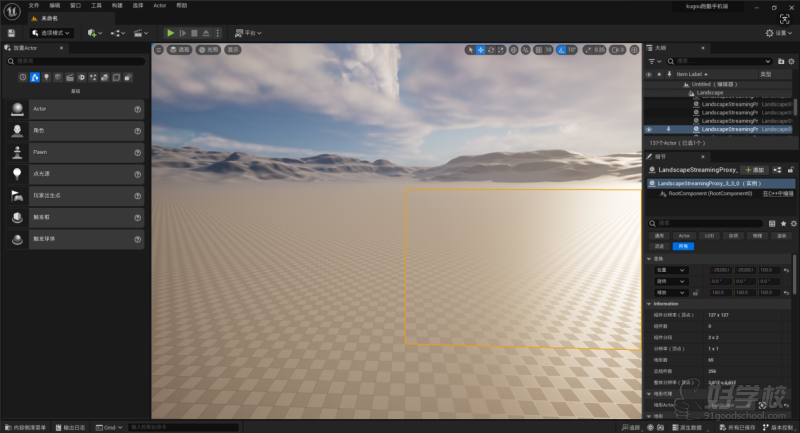Image resolution: width=800 pixels, height=433 pixels.
Task: Click the 添加 (Add) component button
Action: tap(754, 170)
